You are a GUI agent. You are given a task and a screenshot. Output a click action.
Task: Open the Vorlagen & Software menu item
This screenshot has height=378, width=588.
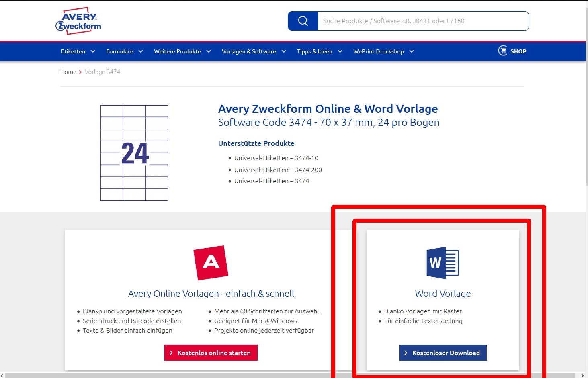249,51
